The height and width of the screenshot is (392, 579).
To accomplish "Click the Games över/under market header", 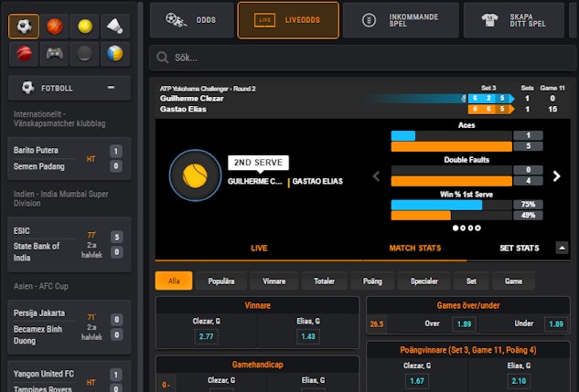I will pyautogui.click(x=468, y=305).
